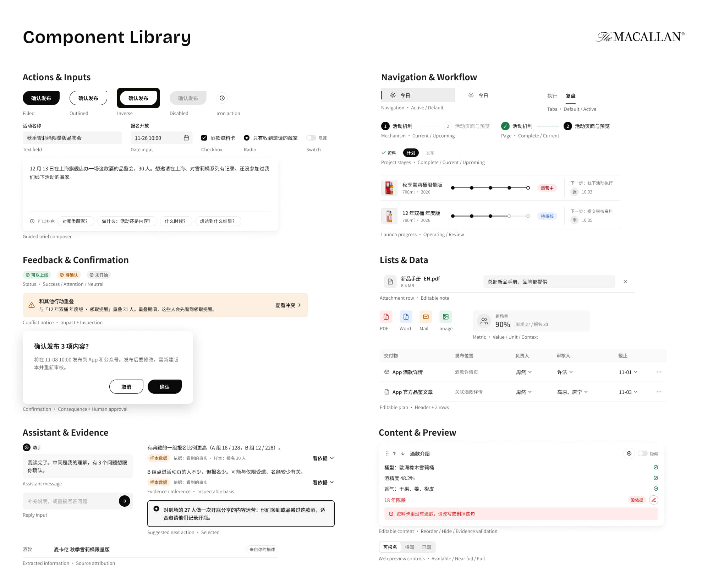
Task: Click the 对哪类藏家? suggestion chip
Action: pyautogui.click(x=76, y=221)
